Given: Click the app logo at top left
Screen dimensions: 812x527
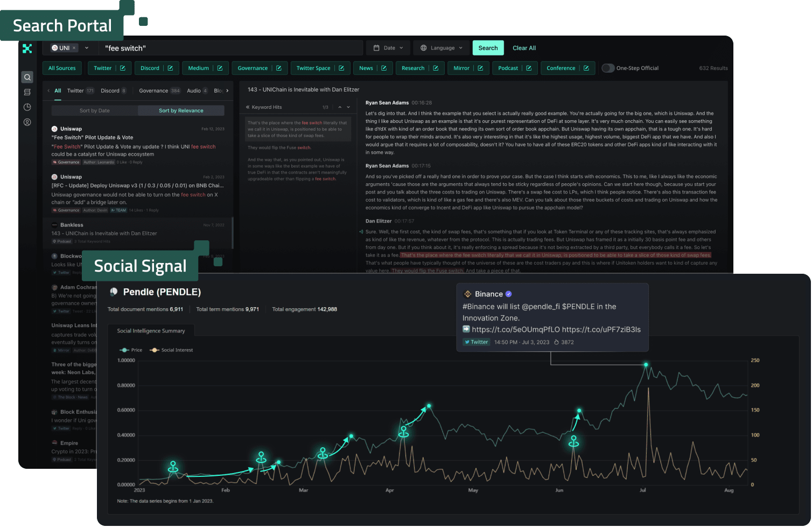Looking at the screenshot, I should point(27,48).
